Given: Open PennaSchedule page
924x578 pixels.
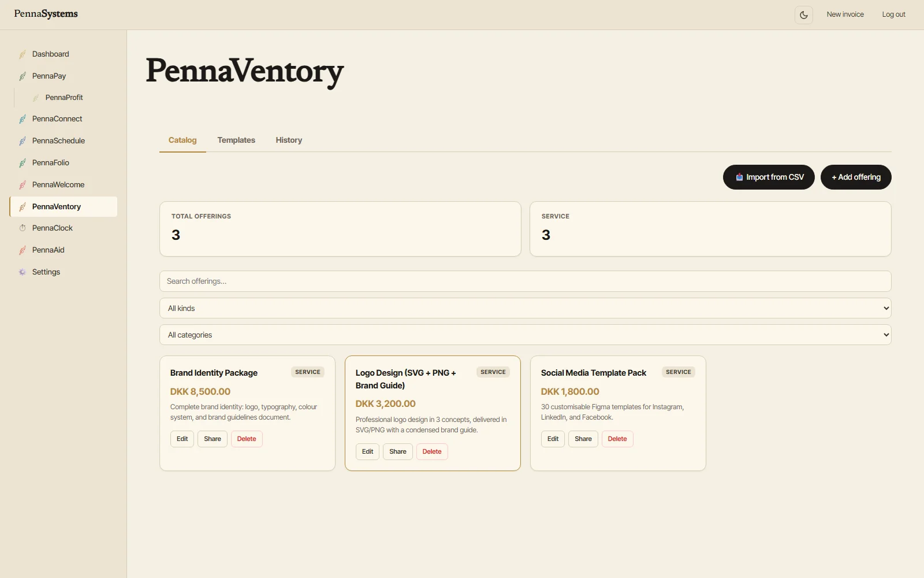Looking at the screenshot, I should tap(64, 141).
